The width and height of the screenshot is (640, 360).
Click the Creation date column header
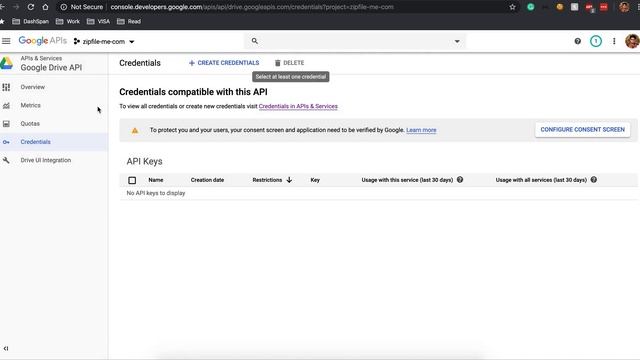pyautogui.click(x=207, y=180)
